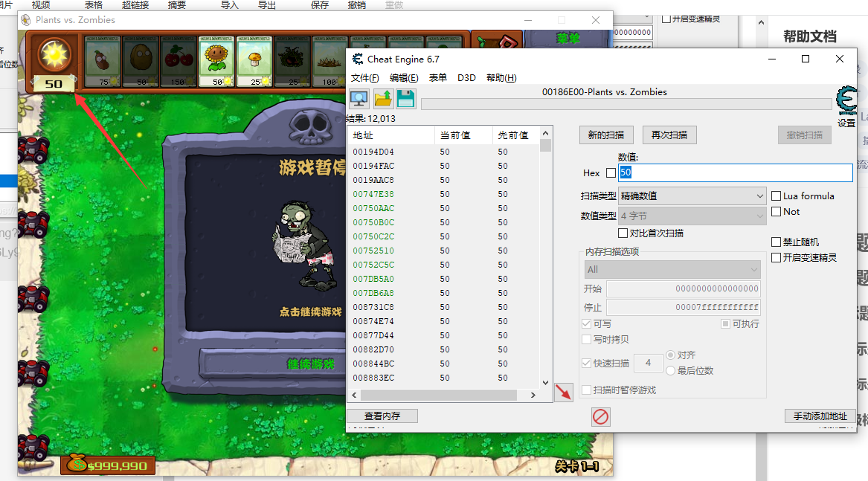Click the Plants vs. Zombies window icon
The image size is (868, 481).
click(x=25, y=20)
